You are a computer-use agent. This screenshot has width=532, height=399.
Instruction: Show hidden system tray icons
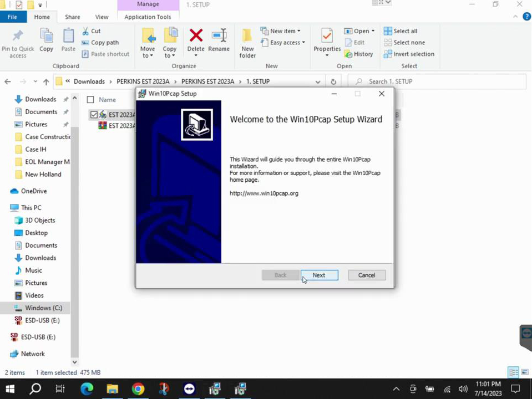coord(396,389)
